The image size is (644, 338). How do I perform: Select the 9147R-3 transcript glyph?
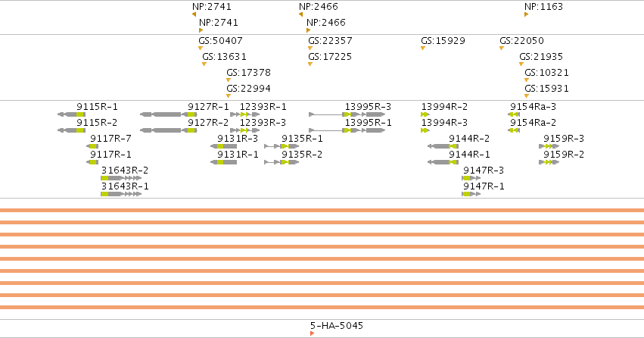471,178
